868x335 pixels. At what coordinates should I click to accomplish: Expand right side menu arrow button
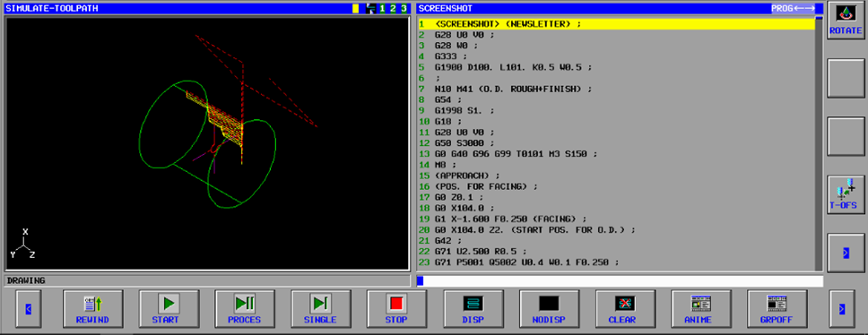coord(846,253)
